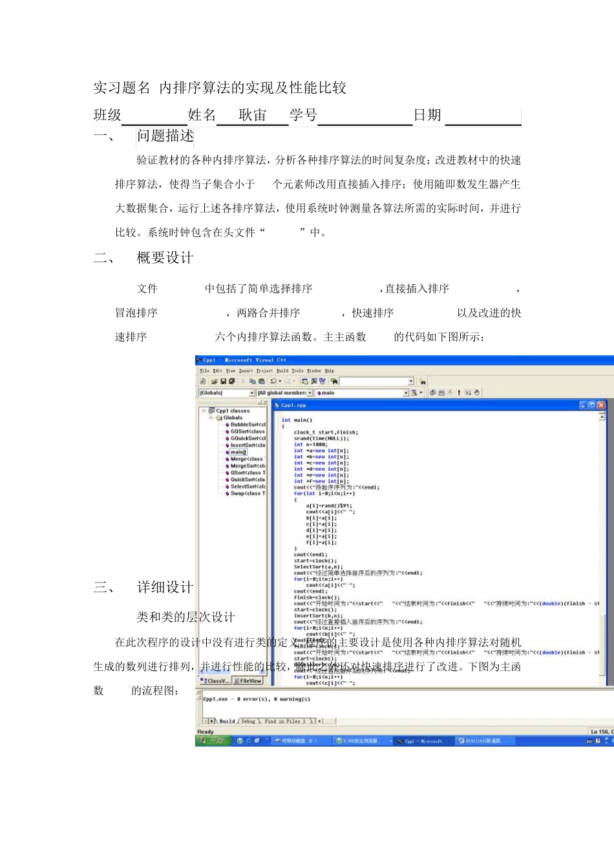Toggle the Workspace window toolbar icon
The height and width of the screenshot is (868, 614).
pos(304,381)
